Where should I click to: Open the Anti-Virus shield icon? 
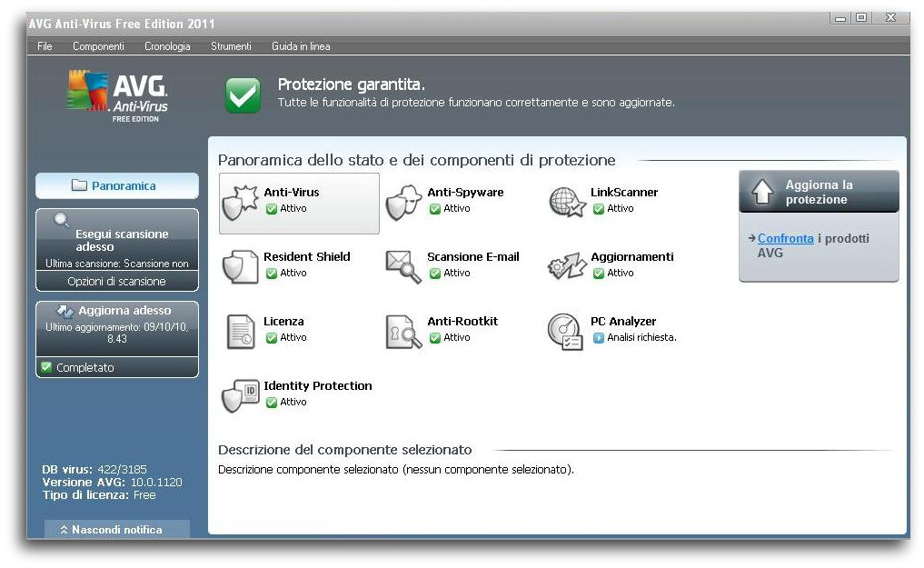[x=241, y=203]
